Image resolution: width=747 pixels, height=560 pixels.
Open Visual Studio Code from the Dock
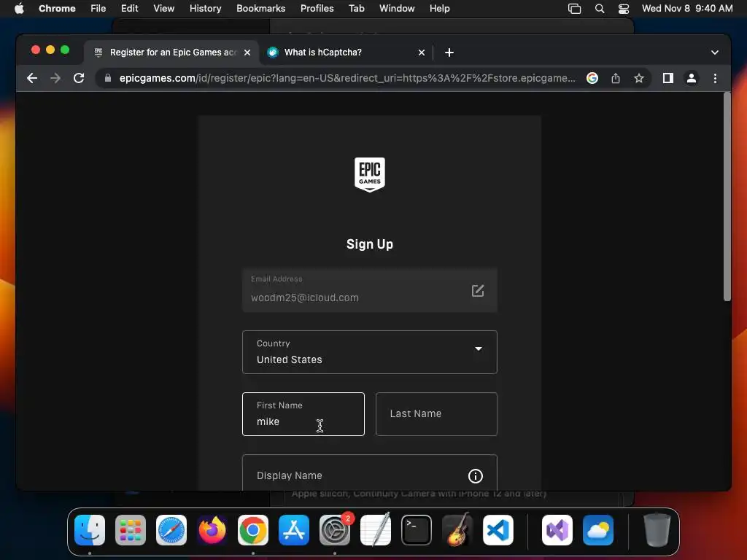498,530
